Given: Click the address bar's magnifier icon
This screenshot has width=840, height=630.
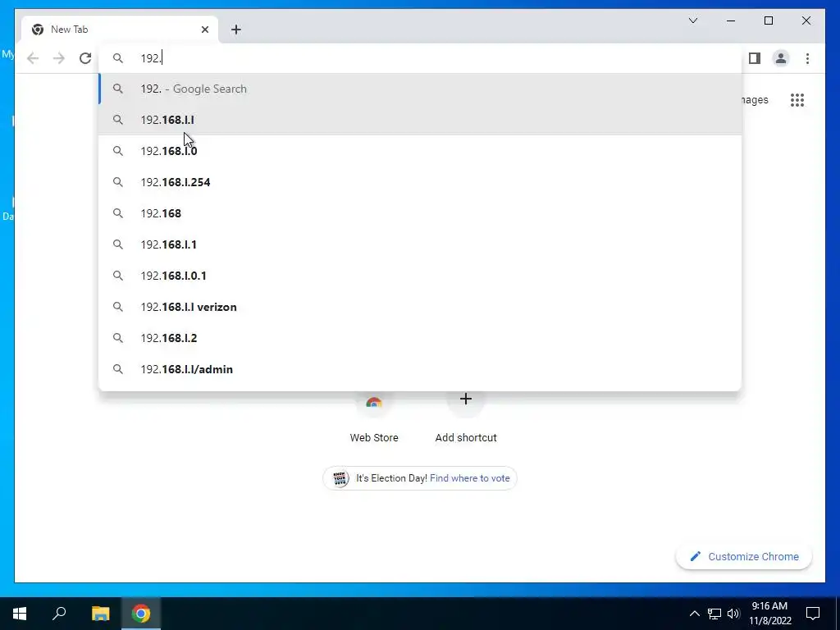Looking at the screenshot, I should [x=118, y=58].
